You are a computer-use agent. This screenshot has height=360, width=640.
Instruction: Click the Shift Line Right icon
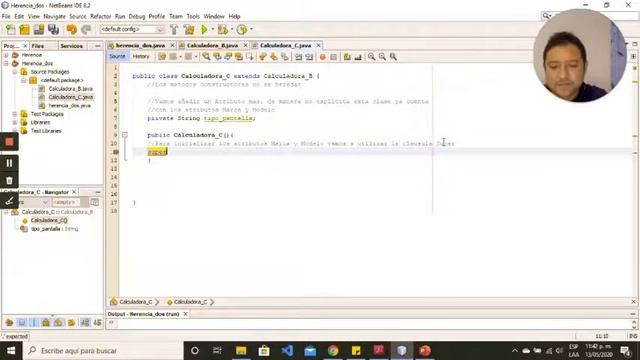(x=309, y=57)
